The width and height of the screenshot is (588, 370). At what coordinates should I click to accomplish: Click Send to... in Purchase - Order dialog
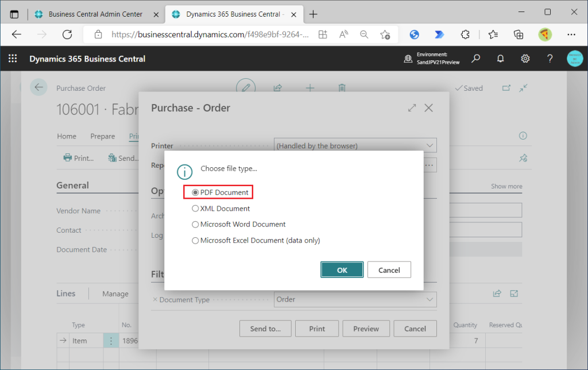pyautogui.click(x=265, y=329)
